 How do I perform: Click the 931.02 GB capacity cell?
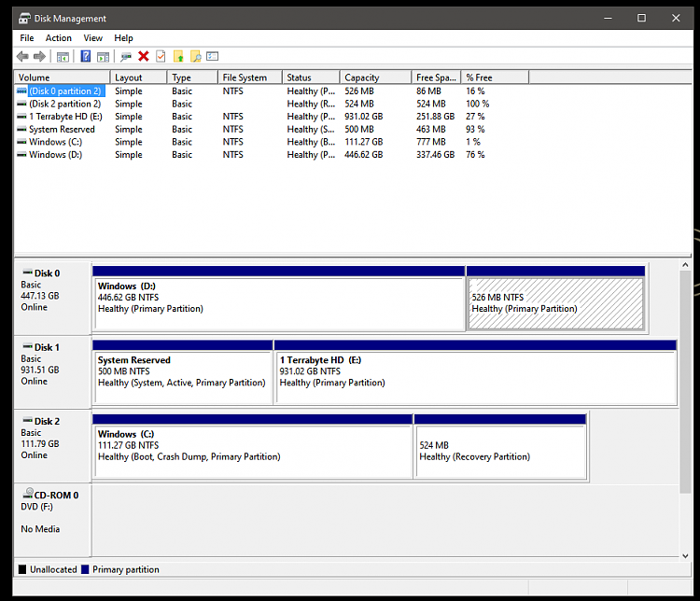(x=364, y=117)
